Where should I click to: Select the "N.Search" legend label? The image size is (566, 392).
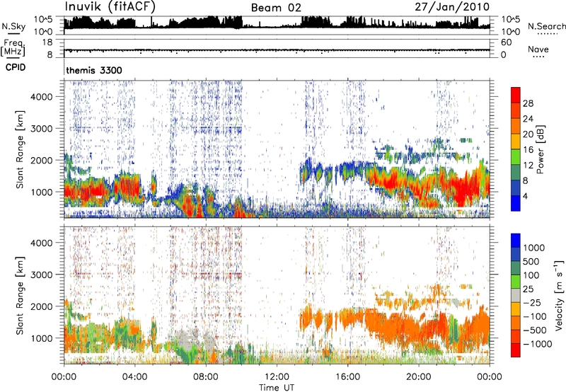coord(546,26)
